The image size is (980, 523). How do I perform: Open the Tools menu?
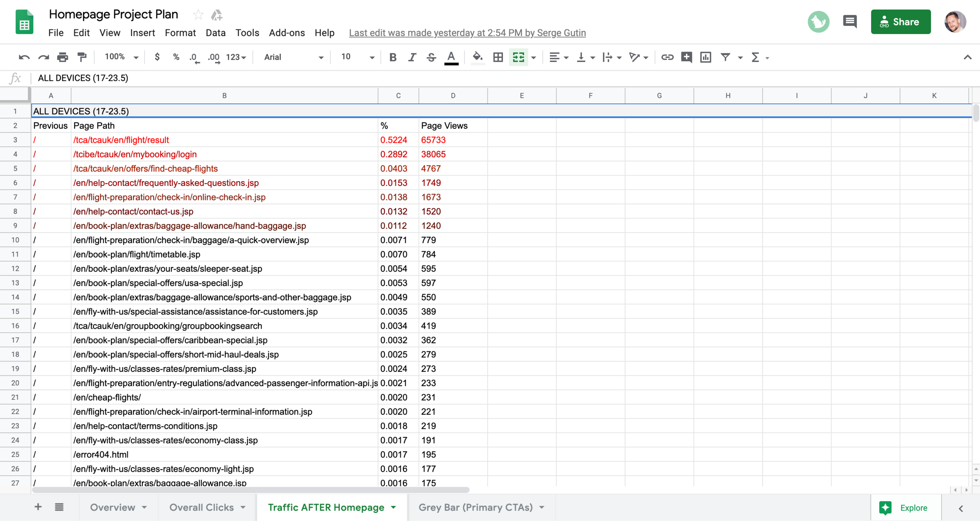[x=247, y=33]
